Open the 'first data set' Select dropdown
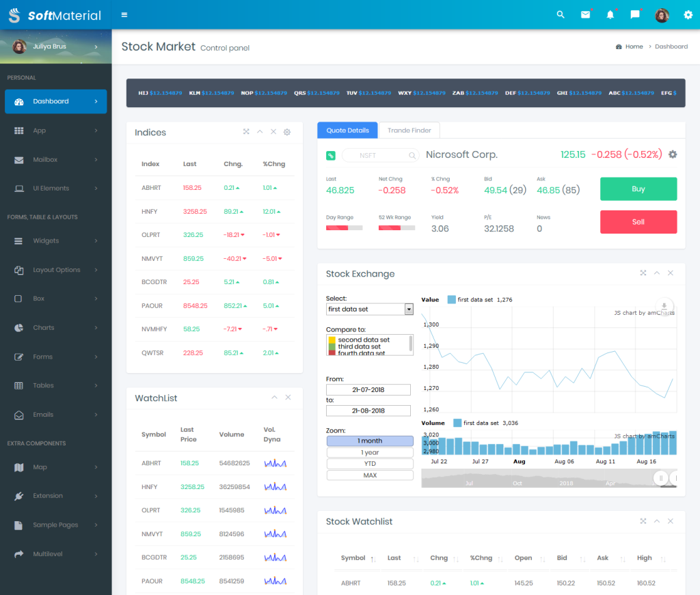This screenshot has height=595, width=700. [x=369, y=309]
